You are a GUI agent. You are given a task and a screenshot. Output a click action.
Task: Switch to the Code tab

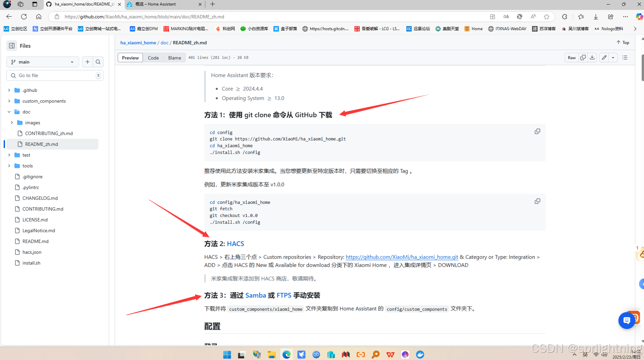[153, 57]
